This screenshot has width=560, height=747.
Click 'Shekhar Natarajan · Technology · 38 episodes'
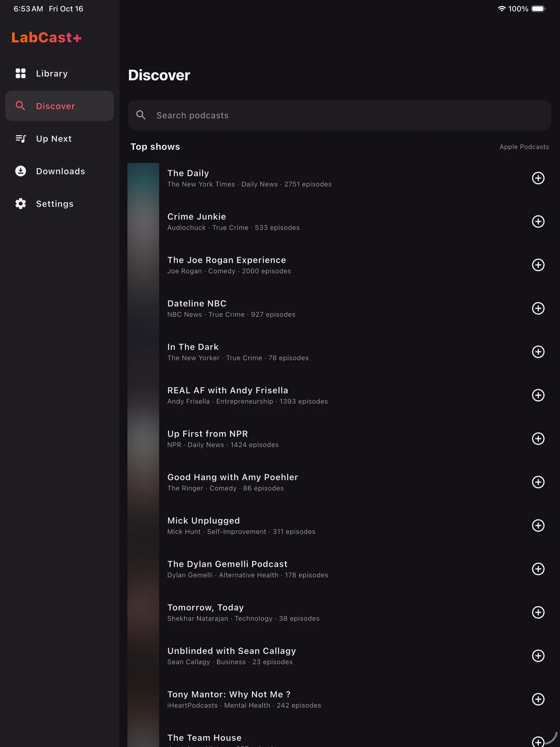243,619
